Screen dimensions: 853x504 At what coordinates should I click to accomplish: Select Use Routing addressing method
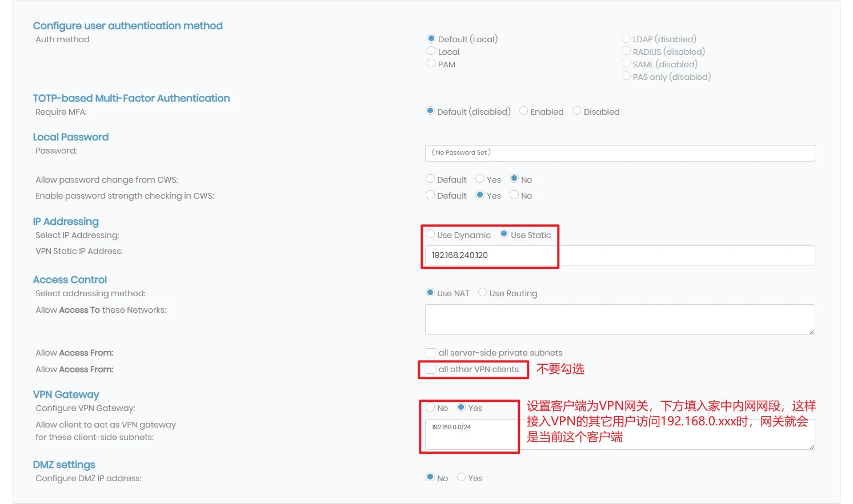(483, 293)
